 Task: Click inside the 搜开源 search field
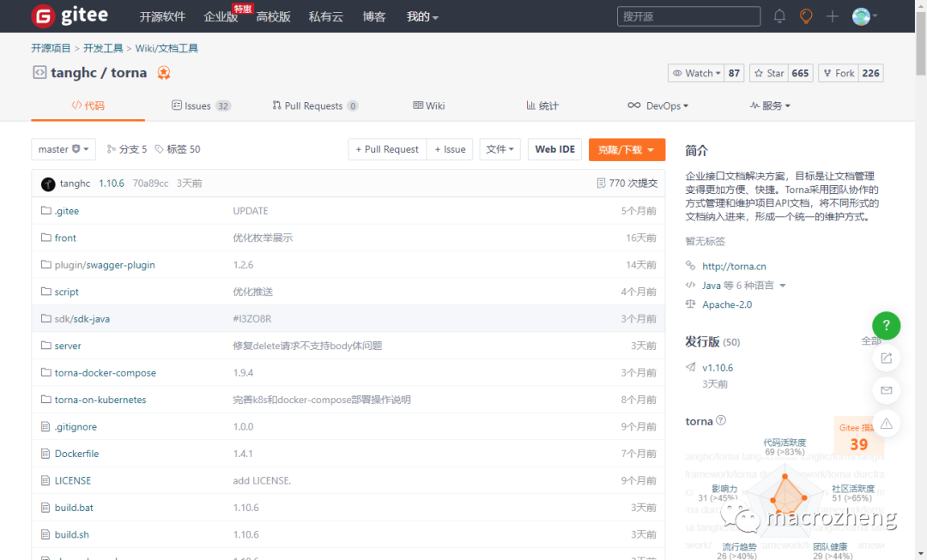click(687, 15)
